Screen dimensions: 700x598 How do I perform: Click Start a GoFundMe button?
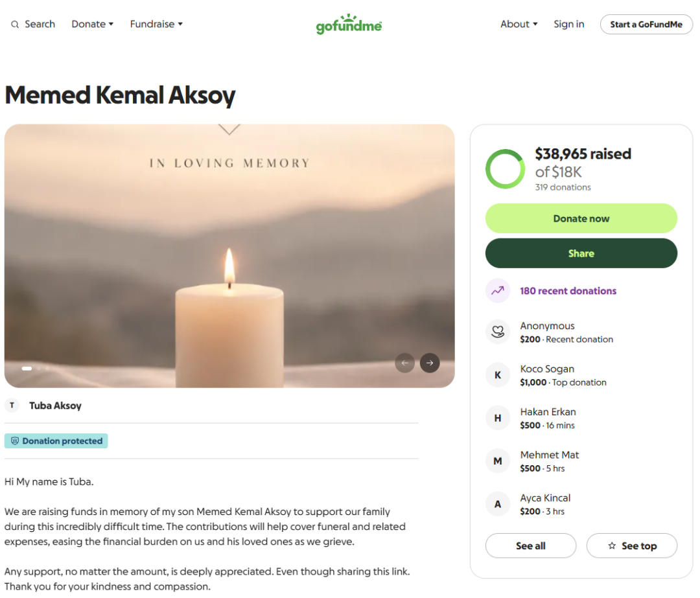(646, 25)
